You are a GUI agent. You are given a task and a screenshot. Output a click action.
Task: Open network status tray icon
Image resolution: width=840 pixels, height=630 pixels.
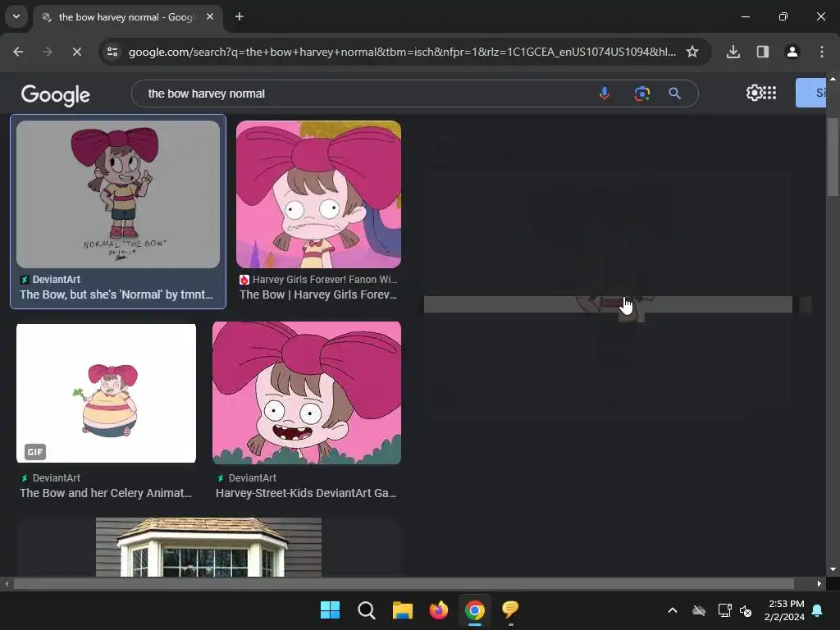point(724,609)
